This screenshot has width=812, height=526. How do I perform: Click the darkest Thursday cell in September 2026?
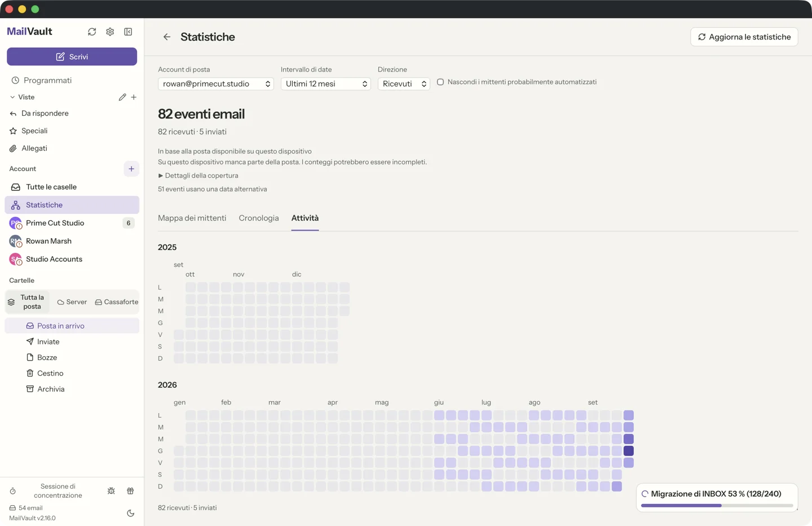click(x=629, y=451)
